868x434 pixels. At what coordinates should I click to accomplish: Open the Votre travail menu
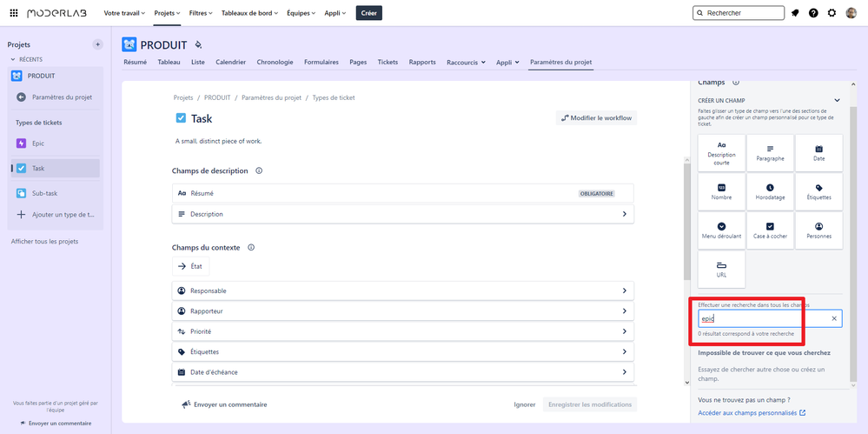[x=124, y=13]
